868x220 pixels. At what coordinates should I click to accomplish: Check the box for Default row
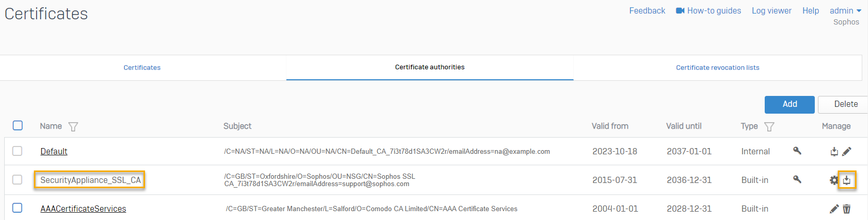[x=18, y=151]
